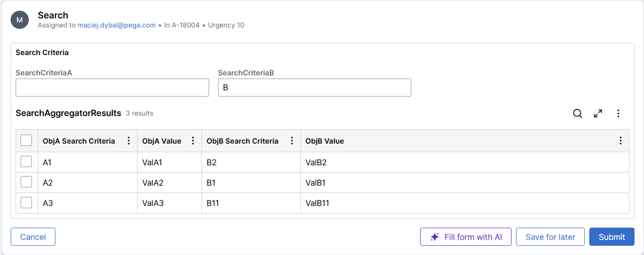Click the sparkle icon in Fill form with AI
Viewport: 644px width, 255px height.
tap(435, 237)
